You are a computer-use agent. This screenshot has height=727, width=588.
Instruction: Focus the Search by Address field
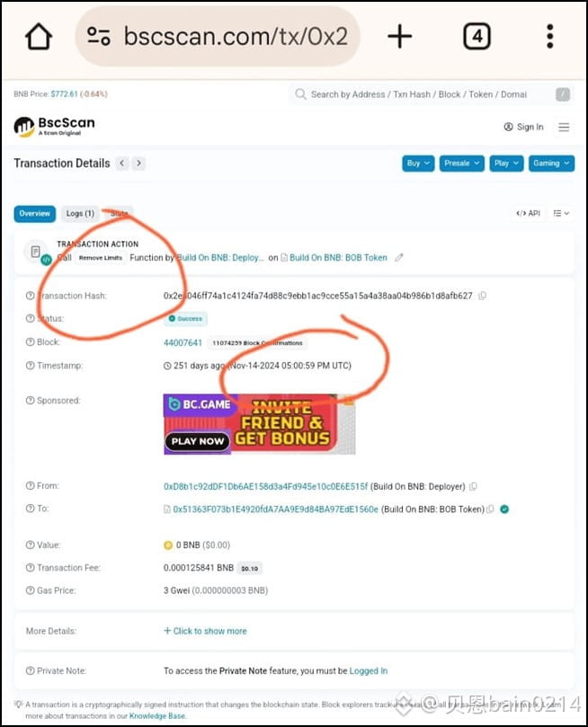(x=432, y=94)
